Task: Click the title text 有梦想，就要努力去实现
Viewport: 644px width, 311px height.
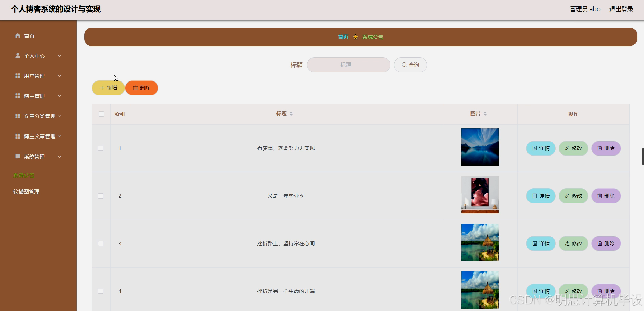Action: (286, 148)
